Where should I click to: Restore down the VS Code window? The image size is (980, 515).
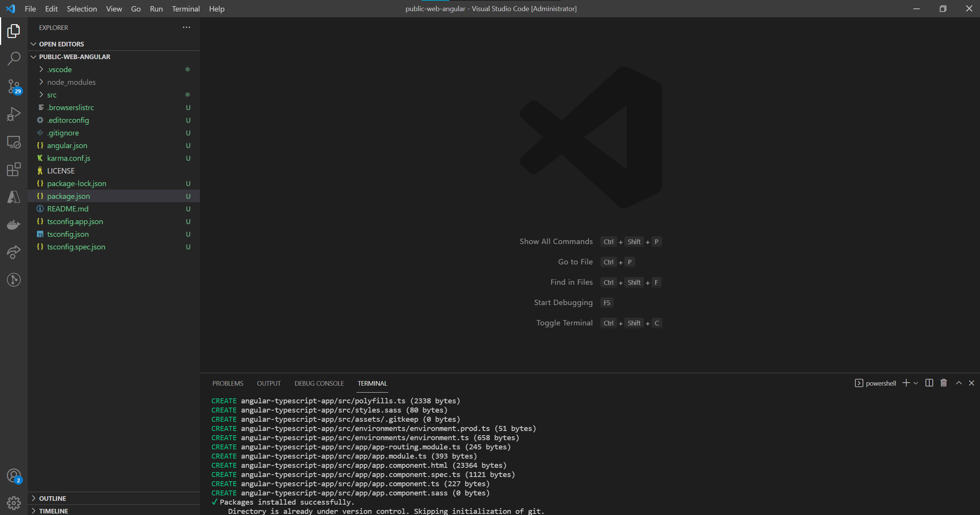943,8
